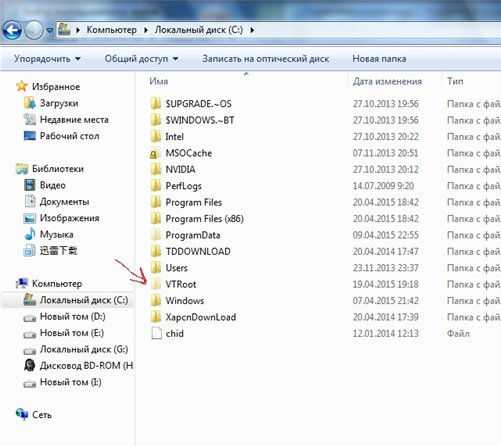Screen dimensions: 501x446
Task: Open the Общий доступ dropdown
Action: click(x=141, y=59)
